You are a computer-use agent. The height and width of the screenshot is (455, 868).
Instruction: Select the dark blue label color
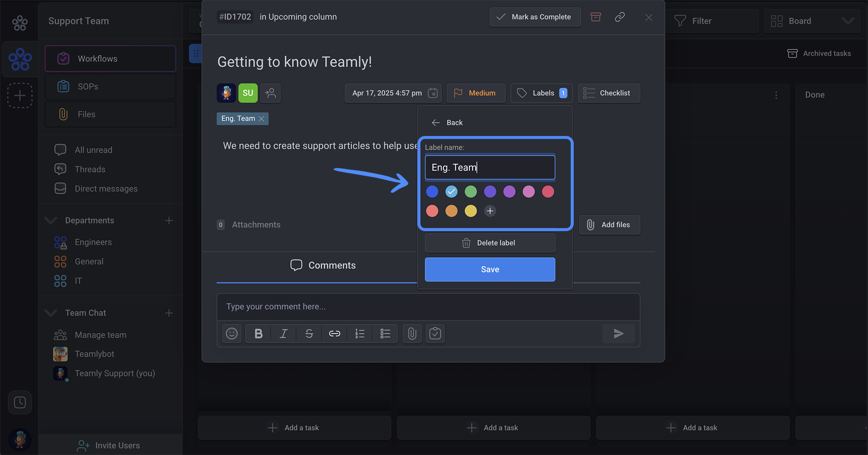(x=432, y=191)
